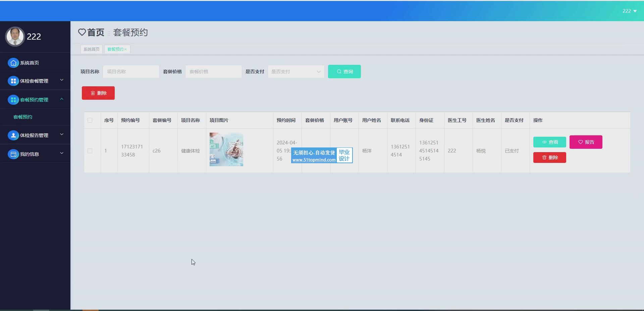The width and height of the screenshot is (644, 311).
Task: Click the 查看 button in row 1
Action: point(550,142)
